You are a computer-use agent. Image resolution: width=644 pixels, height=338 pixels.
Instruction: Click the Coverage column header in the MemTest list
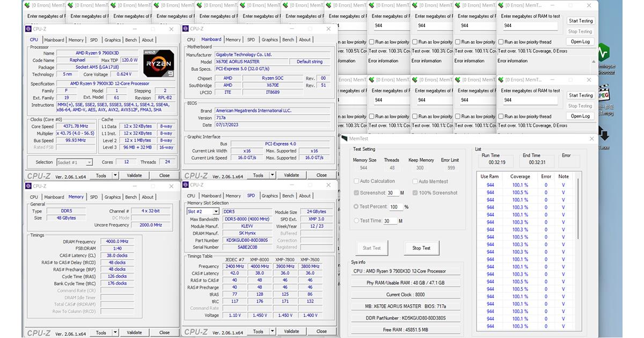pos(520,177)
